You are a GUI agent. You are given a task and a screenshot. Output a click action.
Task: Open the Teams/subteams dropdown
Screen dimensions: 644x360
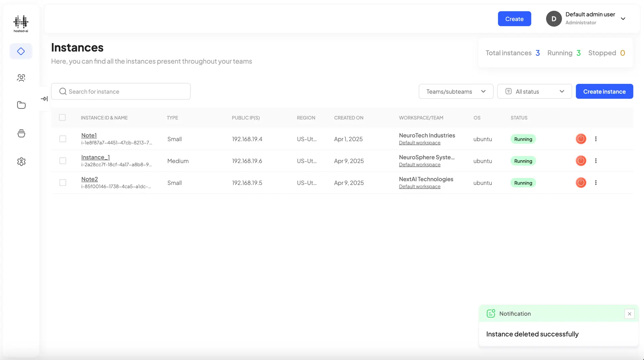point(455,91)
